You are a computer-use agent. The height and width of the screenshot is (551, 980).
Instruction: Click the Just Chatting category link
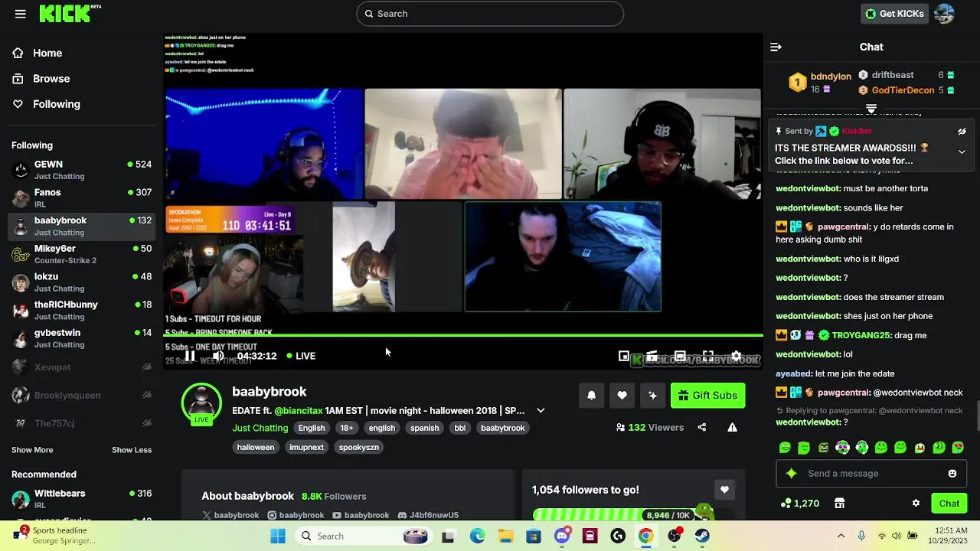click(x=260, y=428)
